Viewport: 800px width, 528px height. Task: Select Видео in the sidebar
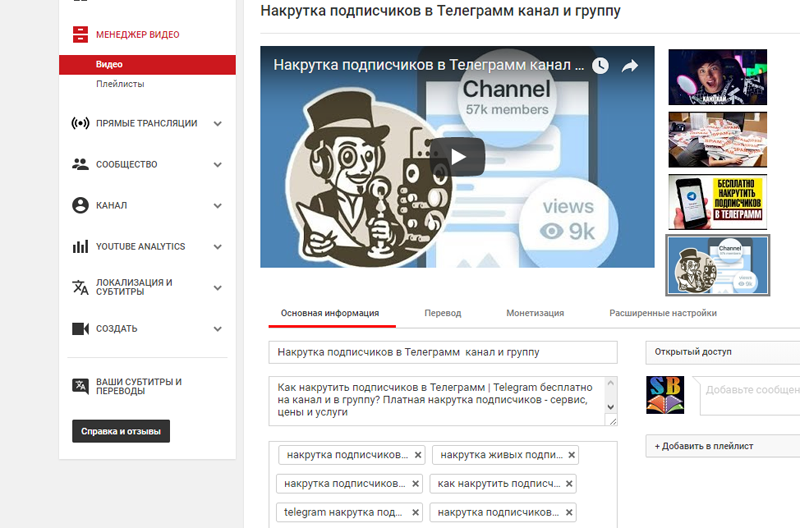(147, 65)
